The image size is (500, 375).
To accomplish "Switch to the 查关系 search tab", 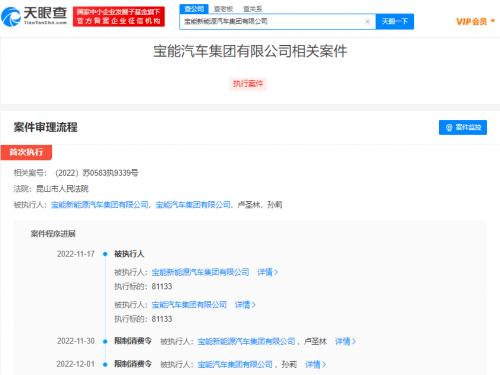I will pyautogui.click(x=252, y=9).
